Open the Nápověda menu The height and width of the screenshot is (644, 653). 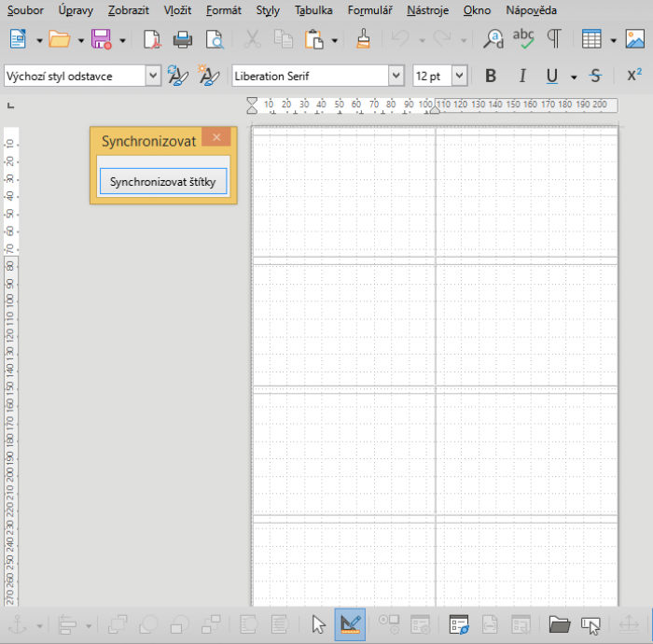(531, 10)
